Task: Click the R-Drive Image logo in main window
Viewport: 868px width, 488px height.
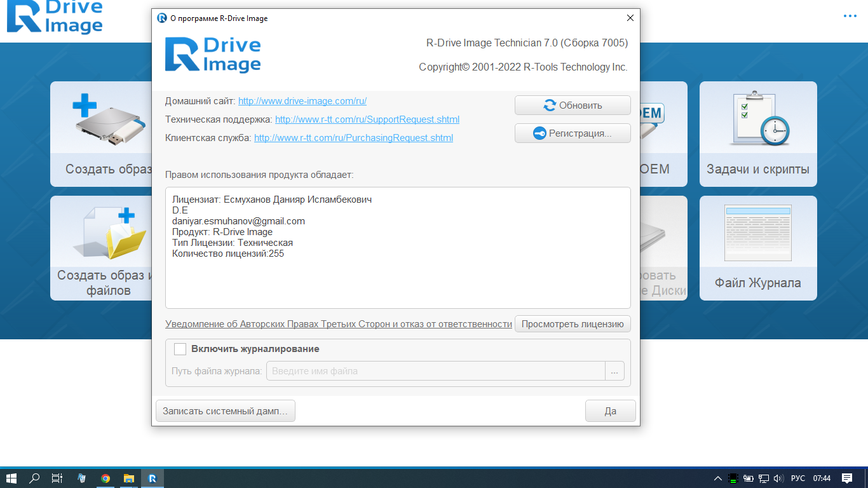Action: pyautogui.click(x=55, y=17)
